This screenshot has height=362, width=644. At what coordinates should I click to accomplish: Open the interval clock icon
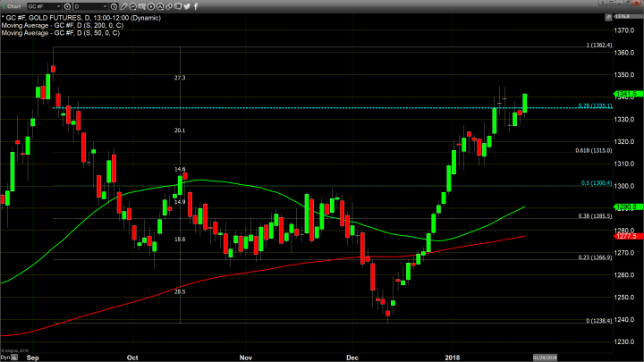[x=114, y=6]
